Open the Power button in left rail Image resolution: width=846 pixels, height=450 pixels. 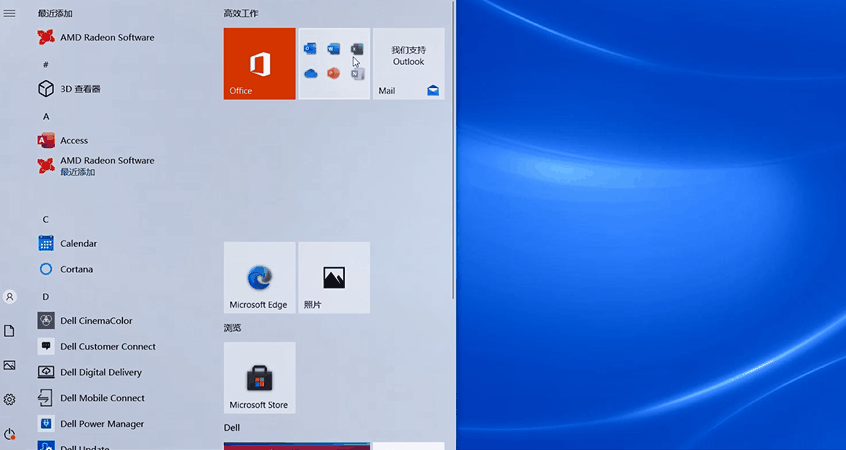coord(9,434)
